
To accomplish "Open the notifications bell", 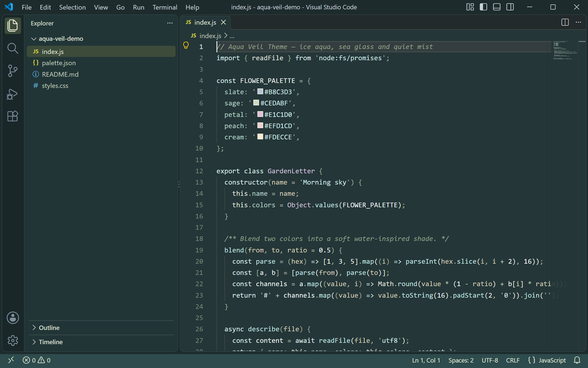I will (x=577, y=360).
